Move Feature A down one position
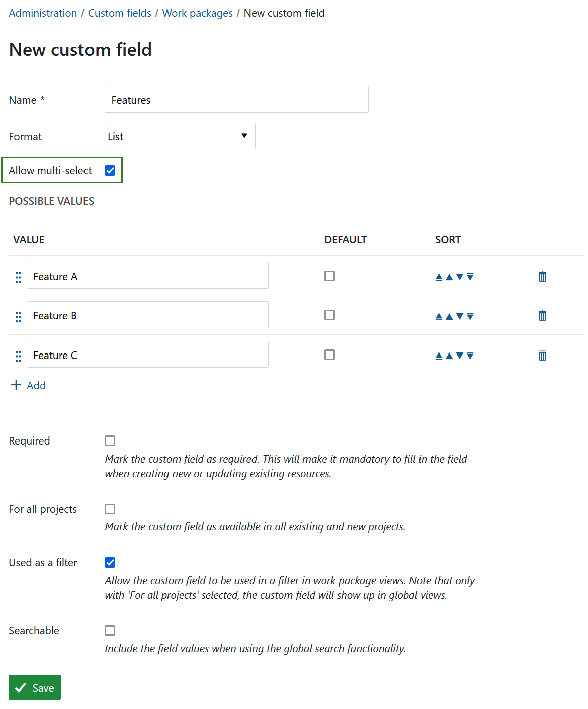 pos(460,277)
